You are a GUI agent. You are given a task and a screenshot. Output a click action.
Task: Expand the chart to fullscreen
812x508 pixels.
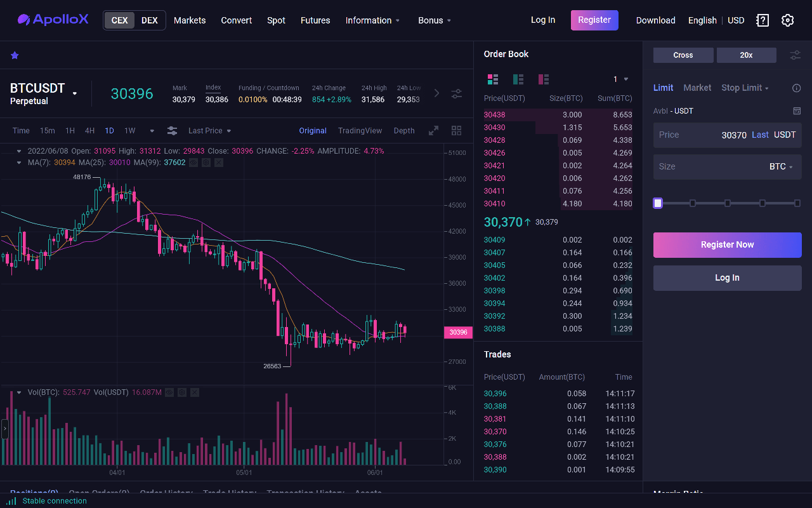(x=433, y=131)
